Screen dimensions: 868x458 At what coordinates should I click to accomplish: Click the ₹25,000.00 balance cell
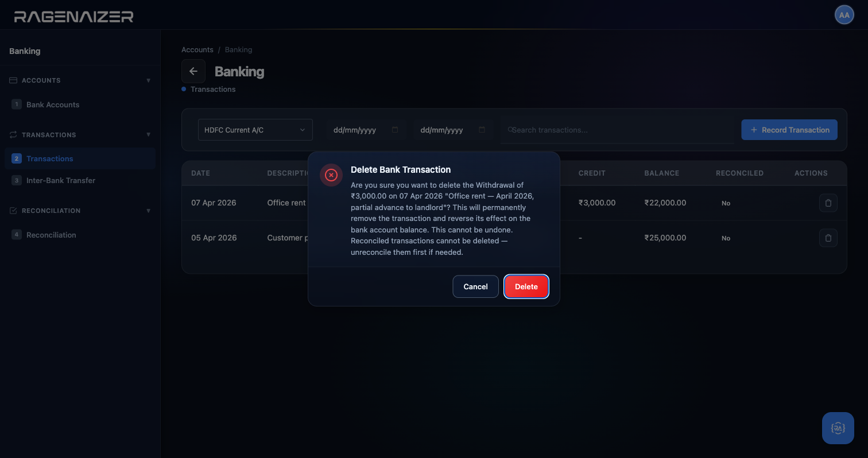click(x=665, y=238)
